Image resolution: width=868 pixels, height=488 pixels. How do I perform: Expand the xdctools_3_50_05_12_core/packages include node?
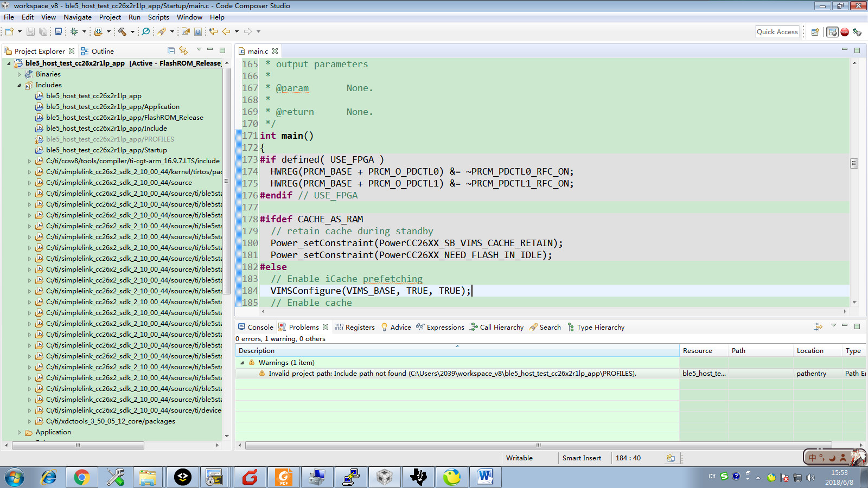pyautogui.click(x=29, y=421)
